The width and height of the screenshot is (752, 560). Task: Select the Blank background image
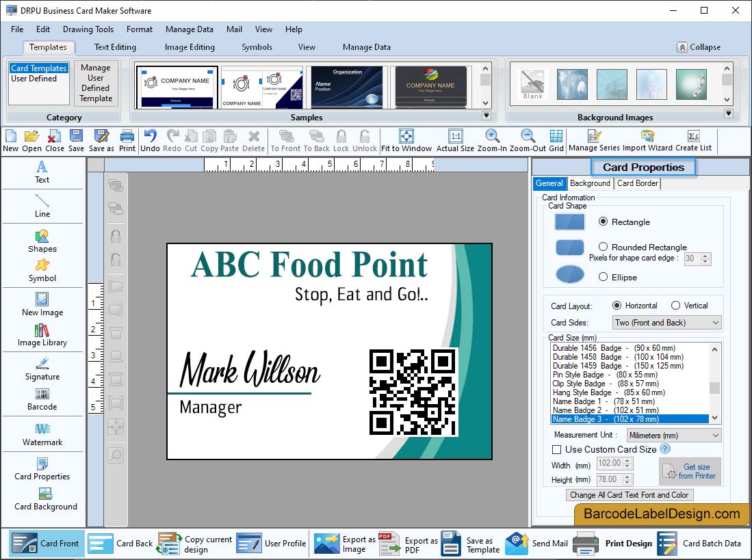click(x=533, y=85)
